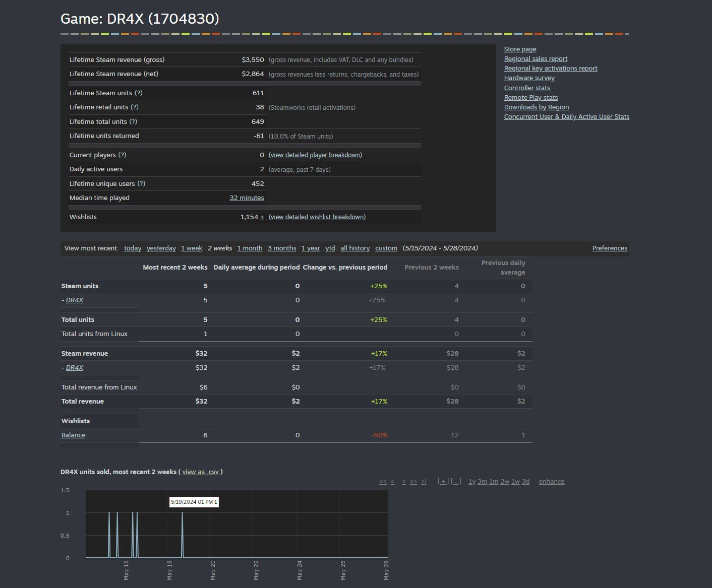Click the '(5/15/2024 - 5/28/2024)' date range text
Viewport: 712px width, 588px height.
[440, 248]
